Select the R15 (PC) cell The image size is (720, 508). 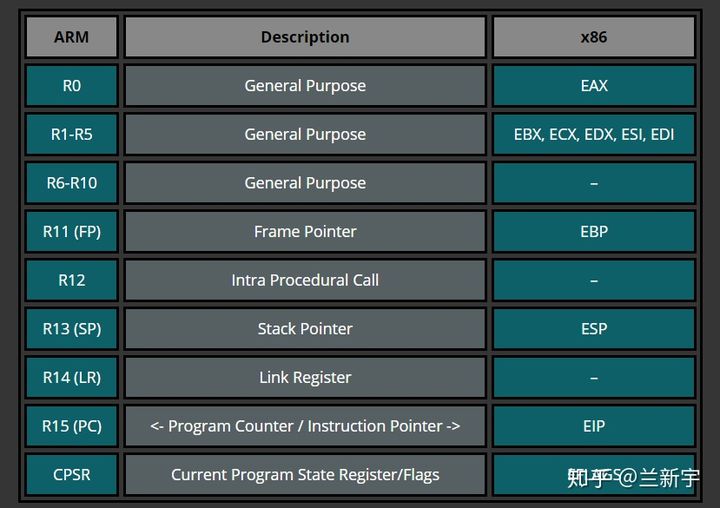pos(71,426)
